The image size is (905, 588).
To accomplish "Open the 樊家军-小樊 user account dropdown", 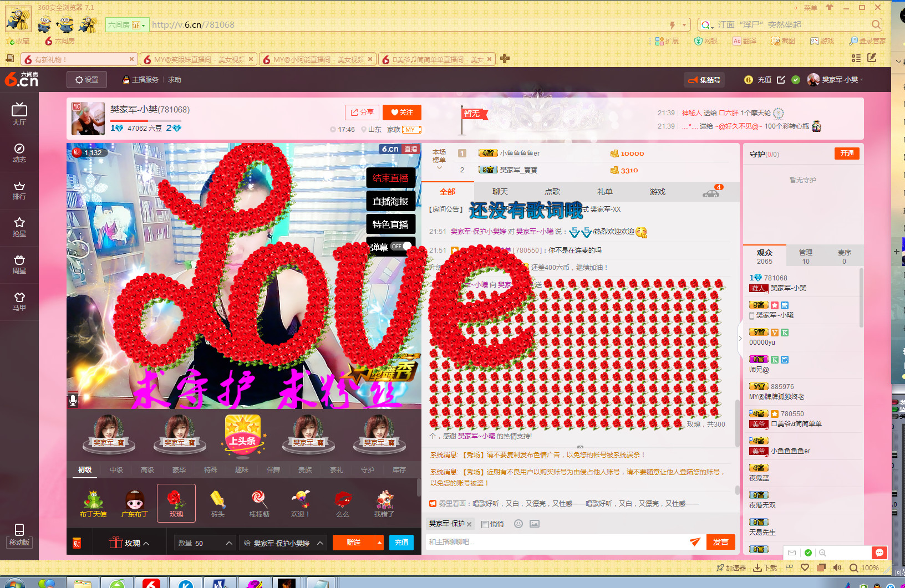I will (x=835, y=80).
